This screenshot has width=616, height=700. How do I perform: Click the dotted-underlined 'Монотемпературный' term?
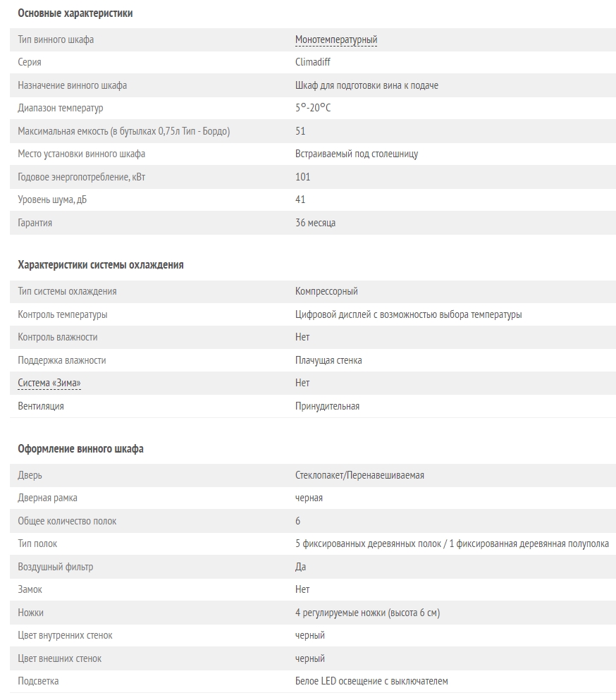coord(336,40)
